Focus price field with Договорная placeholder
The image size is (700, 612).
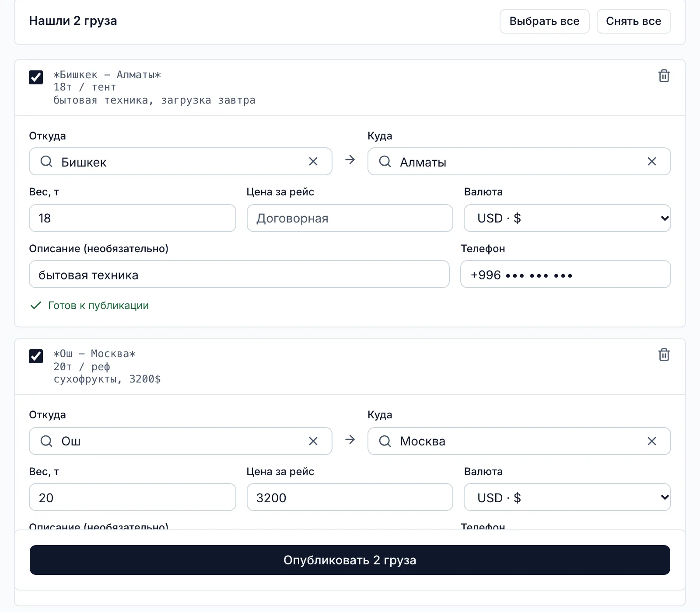(350, 218)
